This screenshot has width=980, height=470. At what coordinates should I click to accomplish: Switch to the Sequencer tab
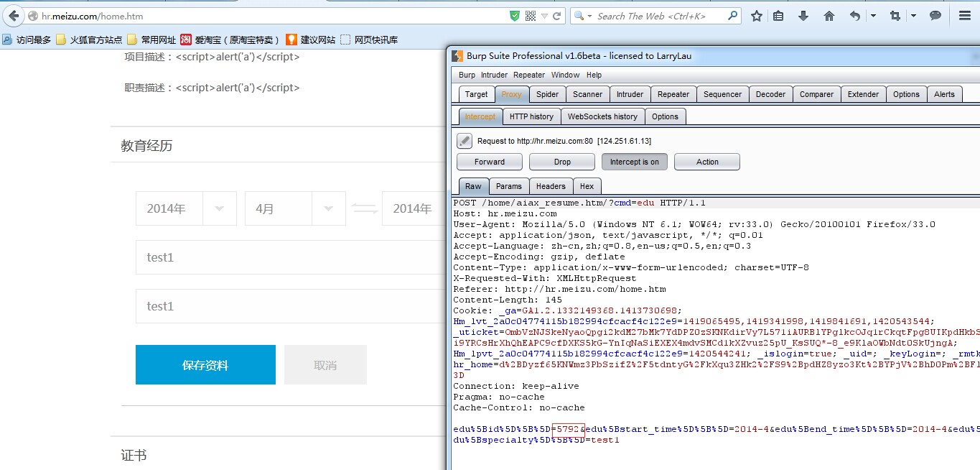[723, 94]
